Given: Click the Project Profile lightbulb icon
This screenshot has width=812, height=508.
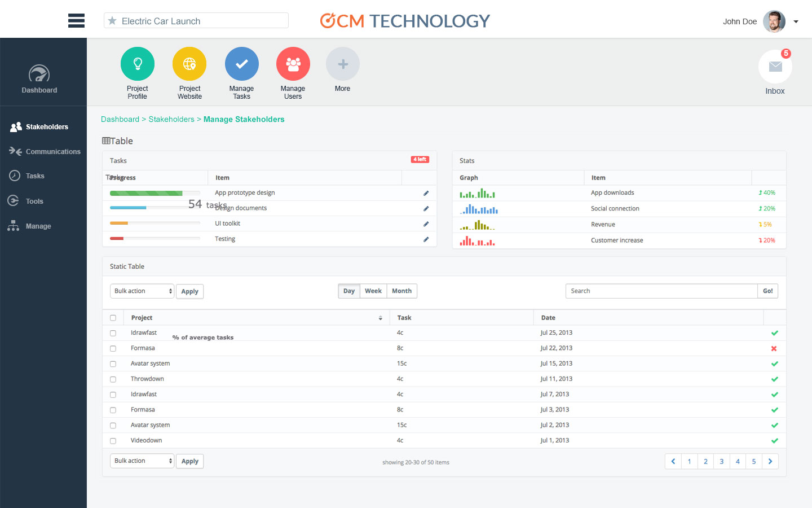Looking at the screenshot, I should 137,64.
